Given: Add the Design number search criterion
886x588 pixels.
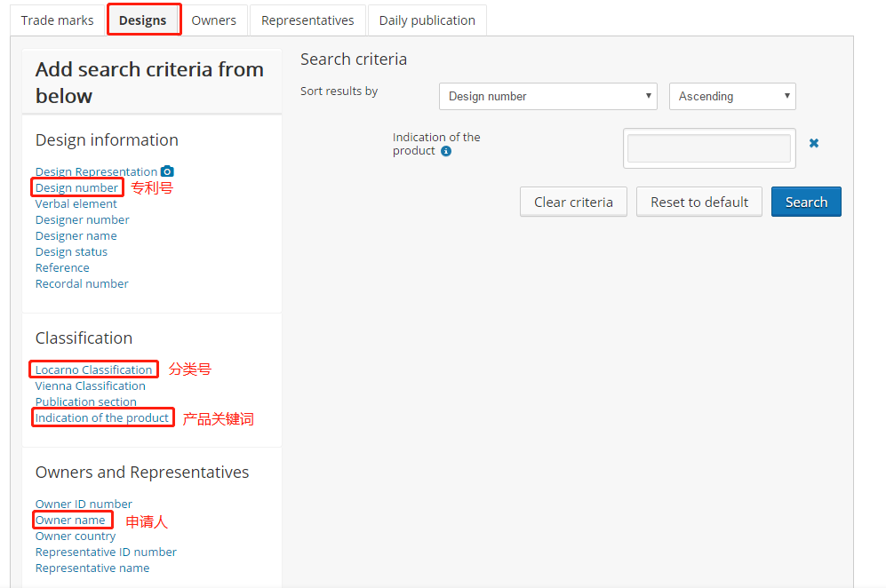Looking at the screenshot, I should click(x=76, y=188).
